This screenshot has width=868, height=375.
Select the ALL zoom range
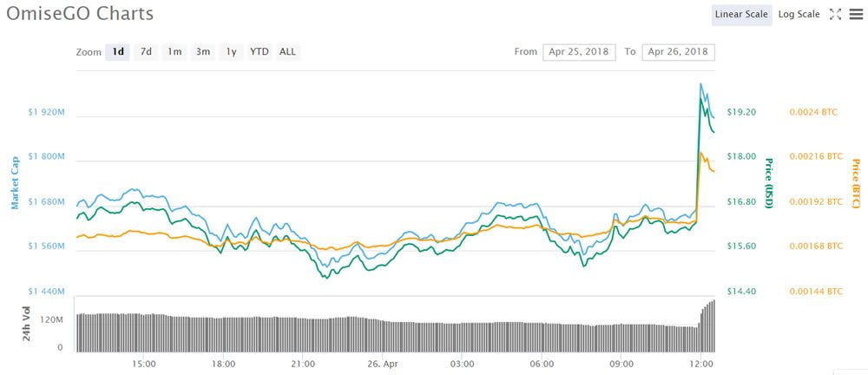(x=287, y=52)
